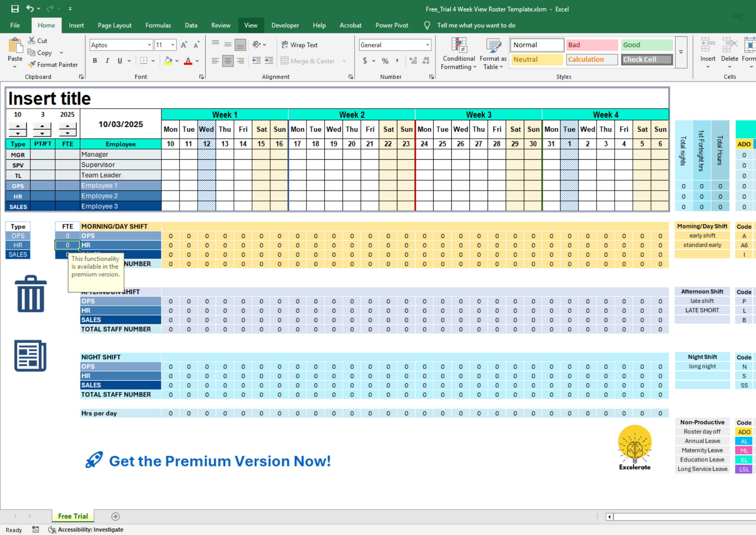This screenshot has height=535, width=756.
Task: Click the Save icon in title bar
Action: [15, 9]
